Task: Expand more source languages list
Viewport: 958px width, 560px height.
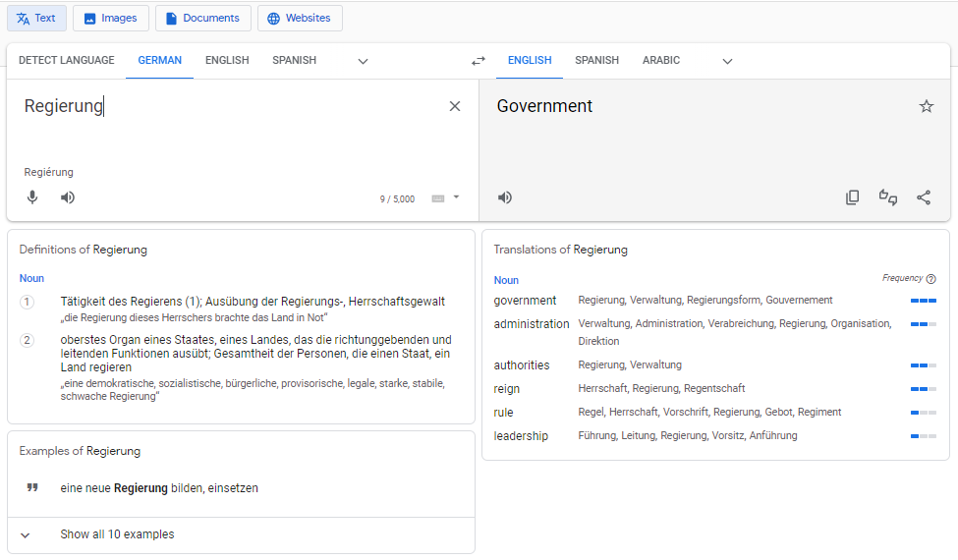Action: [363, 61]
